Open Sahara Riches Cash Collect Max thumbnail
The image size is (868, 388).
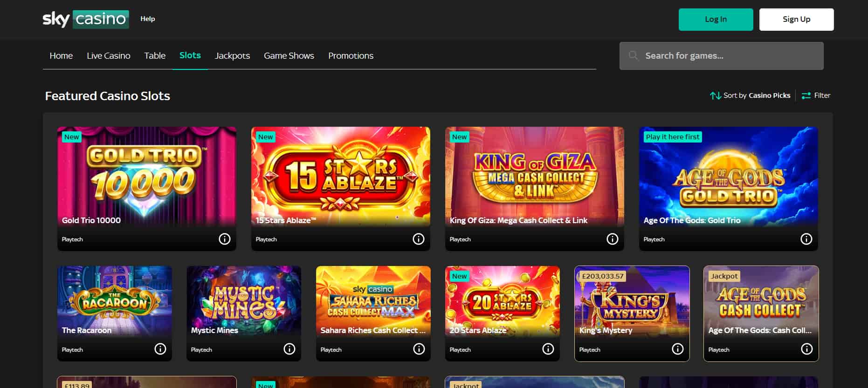[373, 301]
